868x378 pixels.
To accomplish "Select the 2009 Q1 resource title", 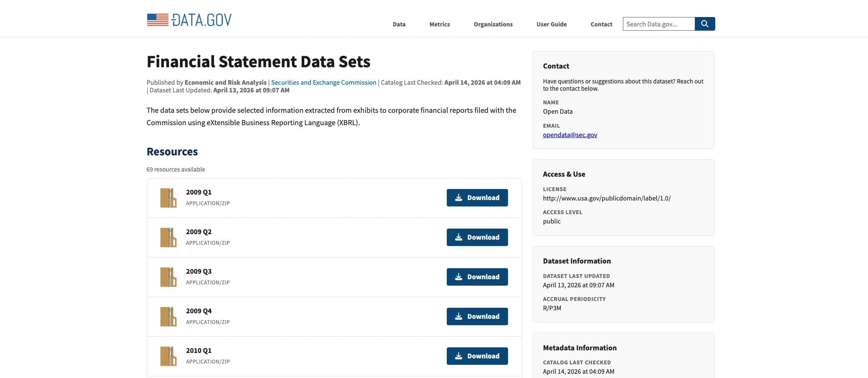I will (199, 192).
